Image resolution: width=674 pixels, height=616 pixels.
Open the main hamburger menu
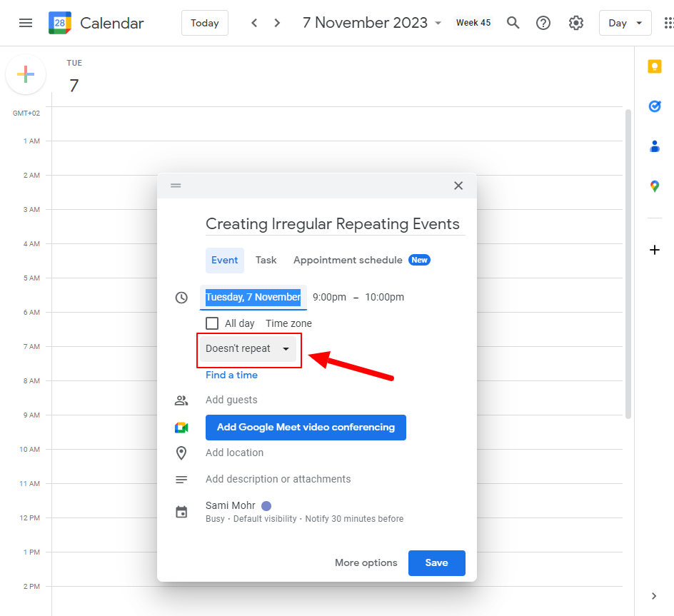click(26, 22)
